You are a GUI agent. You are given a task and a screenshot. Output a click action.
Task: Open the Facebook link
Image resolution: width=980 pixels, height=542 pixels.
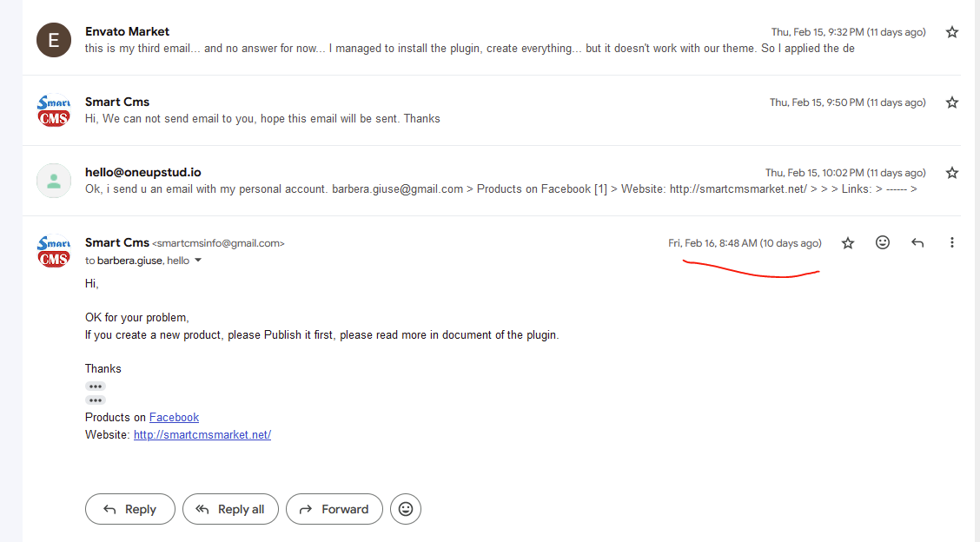(174, 418)
